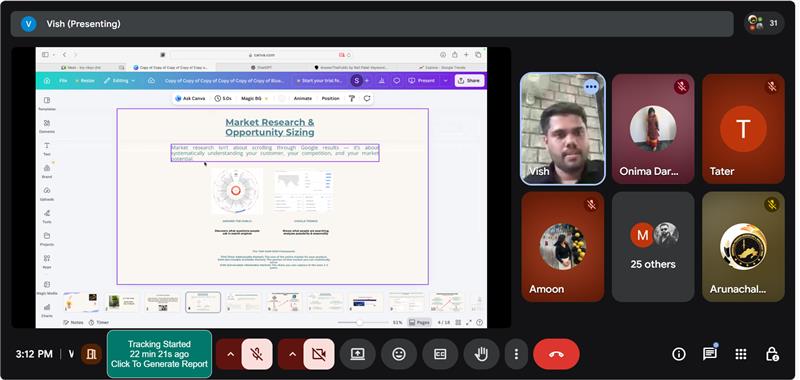Go to Canva home icon
This screenshot has height=380, width=800.
[x=47, y=81]
